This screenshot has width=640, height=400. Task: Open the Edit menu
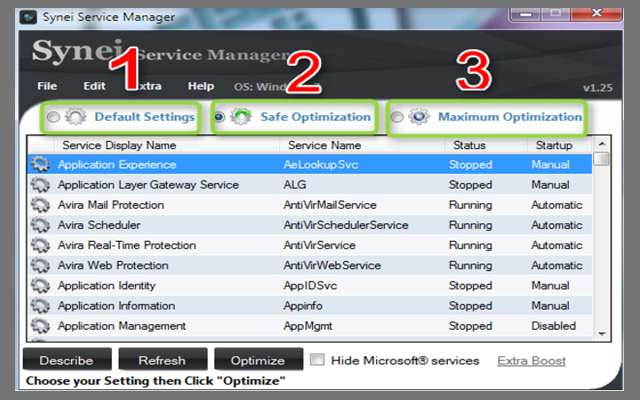pos(94,86)
